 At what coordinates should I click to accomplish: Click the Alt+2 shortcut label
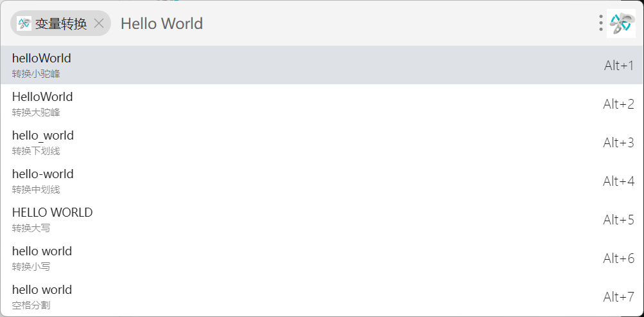[618, 104]
